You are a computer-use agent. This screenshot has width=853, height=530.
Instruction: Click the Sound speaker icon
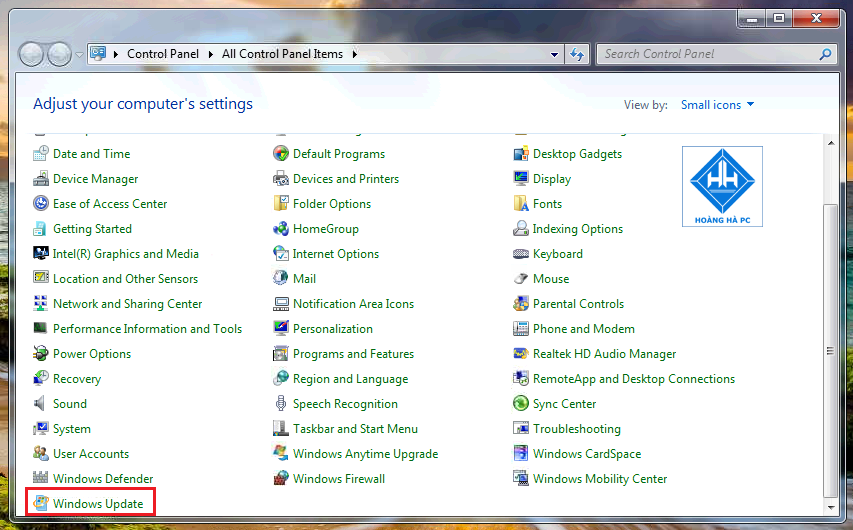(40, 404)
